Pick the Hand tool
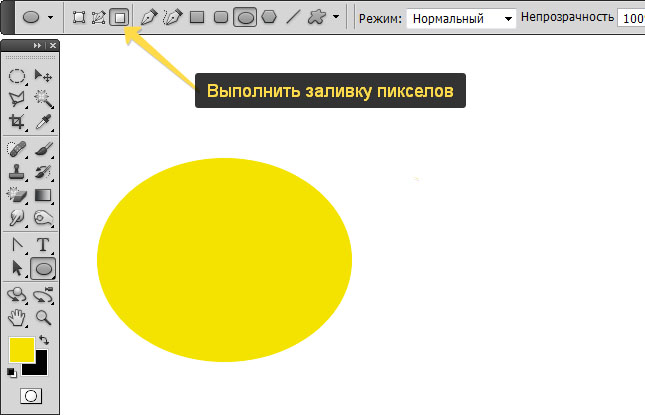The height and width of the screenshot is (415, 645). coord(17,318)
